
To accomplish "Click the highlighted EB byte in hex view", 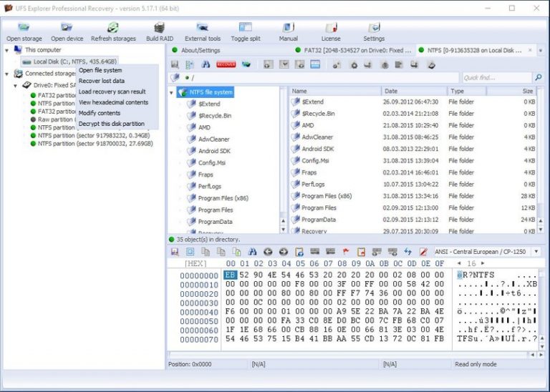I will pos(231,275).
